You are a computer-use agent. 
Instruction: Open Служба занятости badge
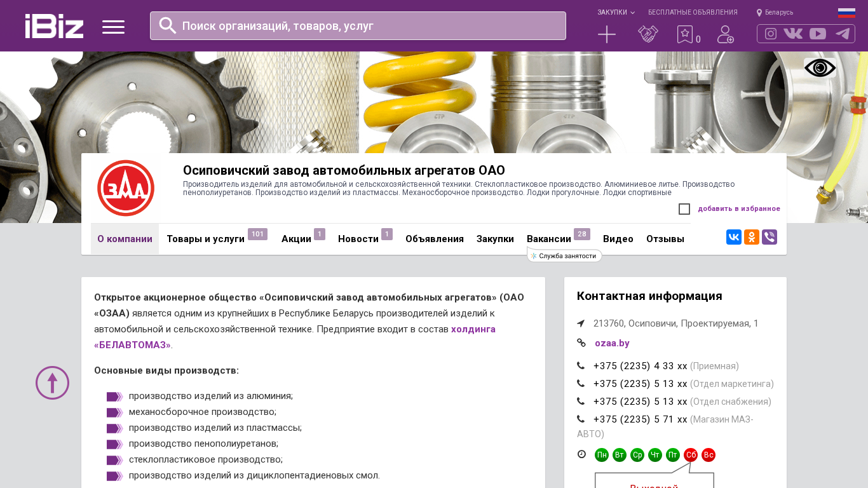[565, 255]
